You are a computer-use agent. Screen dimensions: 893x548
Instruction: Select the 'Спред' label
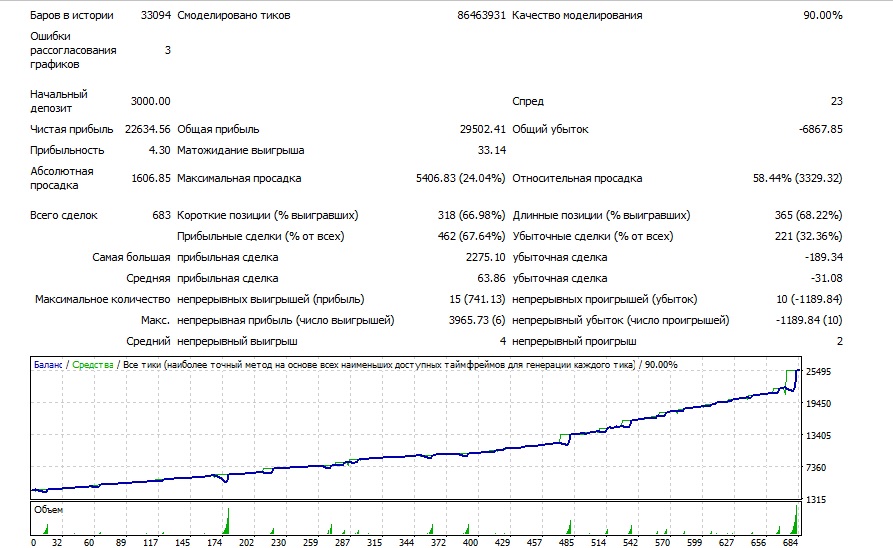click(528, 101)
